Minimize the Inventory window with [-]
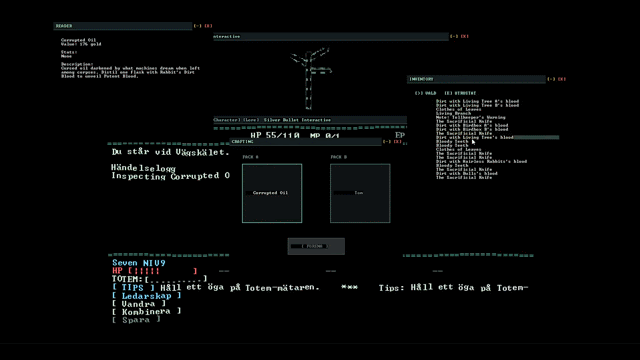The image size is (640, 360). (551, 79)
